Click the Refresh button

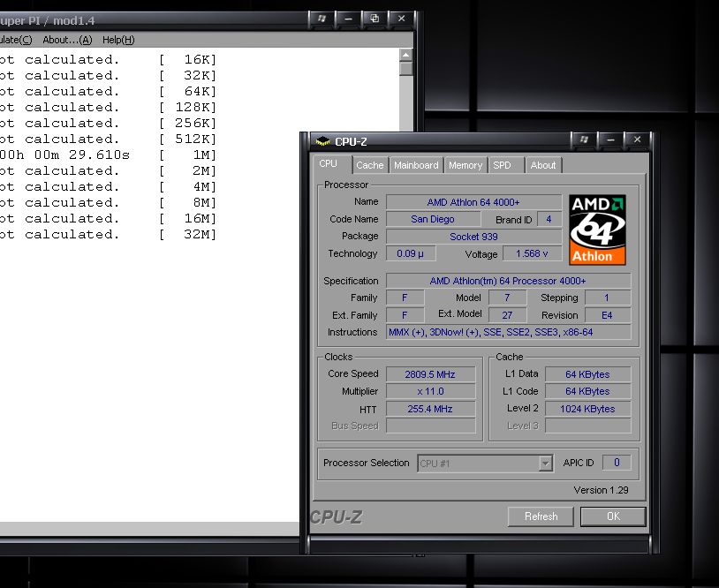coord(541,516)
